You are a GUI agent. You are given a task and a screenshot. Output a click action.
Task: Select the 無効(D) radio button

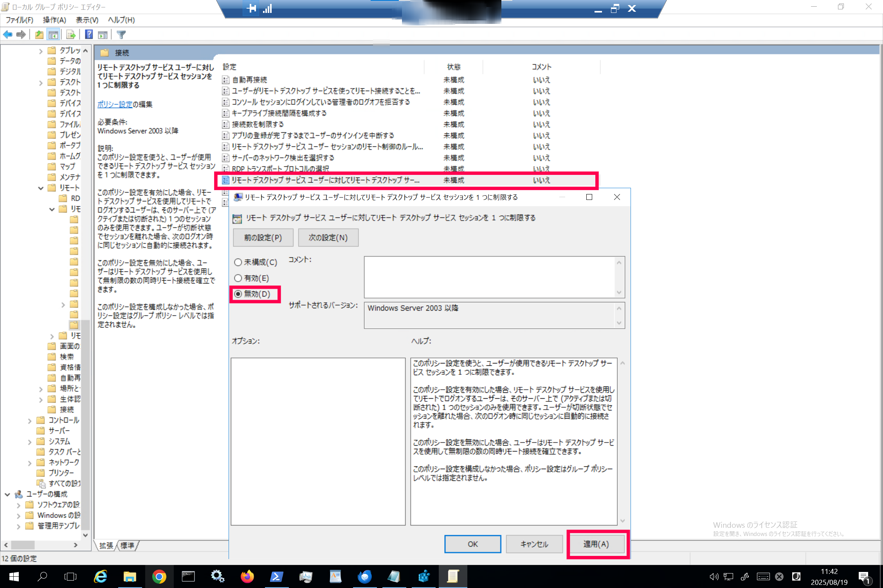coord(238,294)
